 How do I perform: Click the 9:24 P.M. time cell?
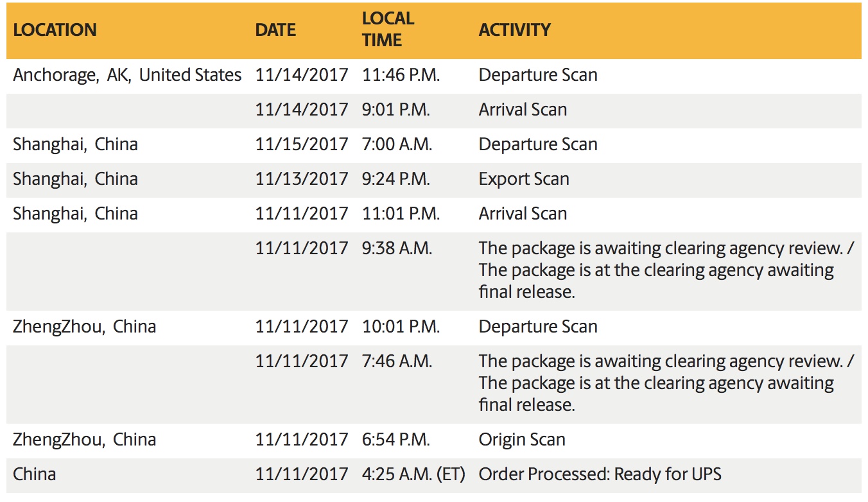tap(395, 179)
